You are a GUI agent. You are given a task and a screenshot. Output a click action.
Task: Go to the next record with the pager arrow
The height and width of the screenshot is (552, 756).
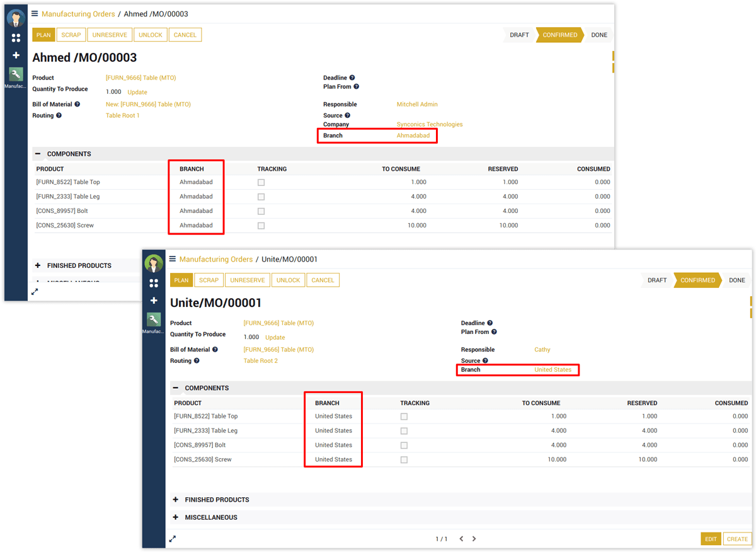click(474, 539)
